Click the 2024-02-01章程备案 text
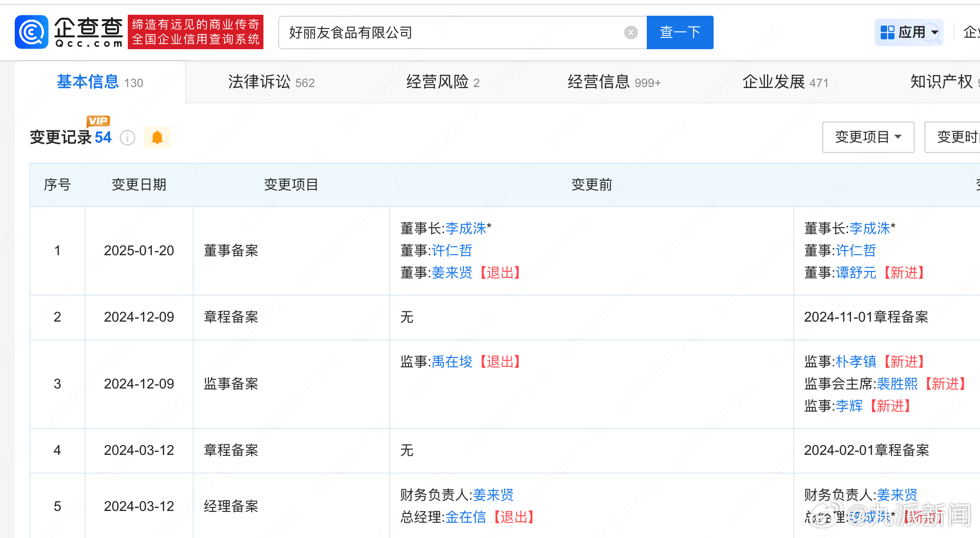The width and height of the screenshot is (980, 538). click(x=866, y=450)
